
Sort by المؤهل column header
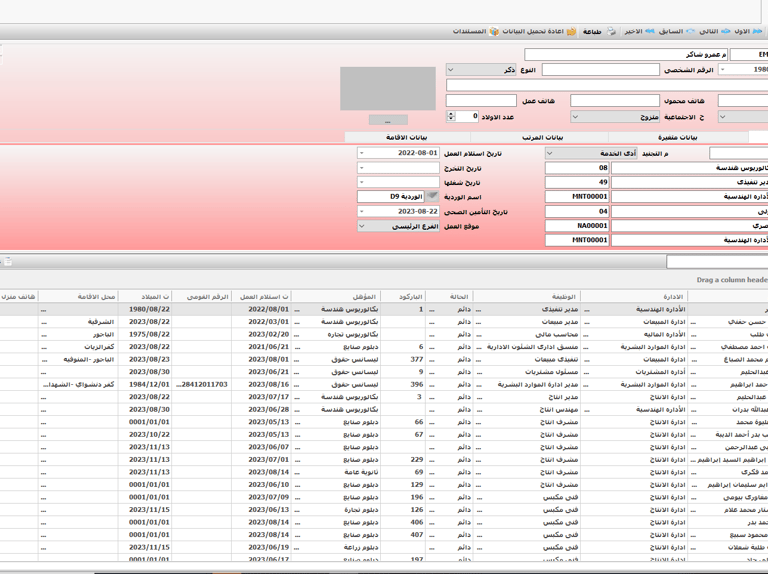coord(336,297)
